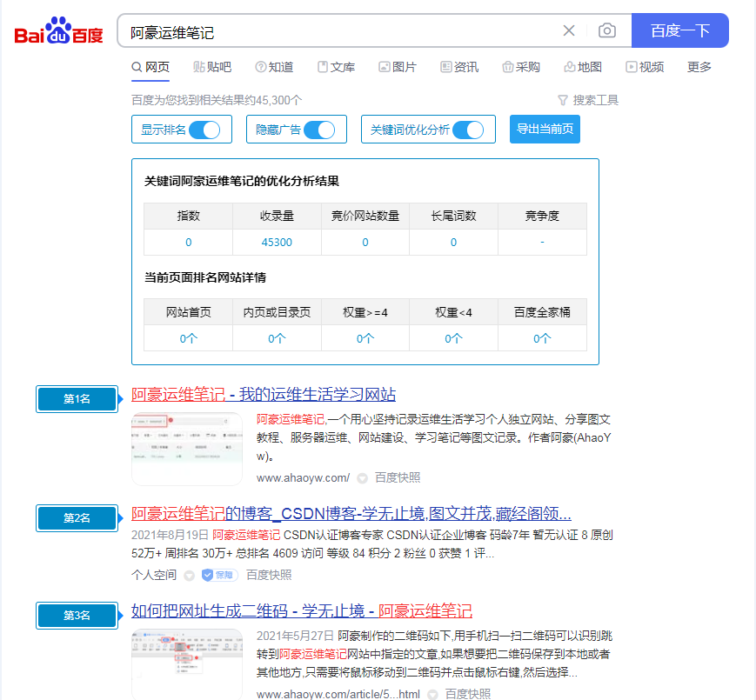Switch to 贴吧 tab
This screenshot has height=700, width=756.
point(212,67)
